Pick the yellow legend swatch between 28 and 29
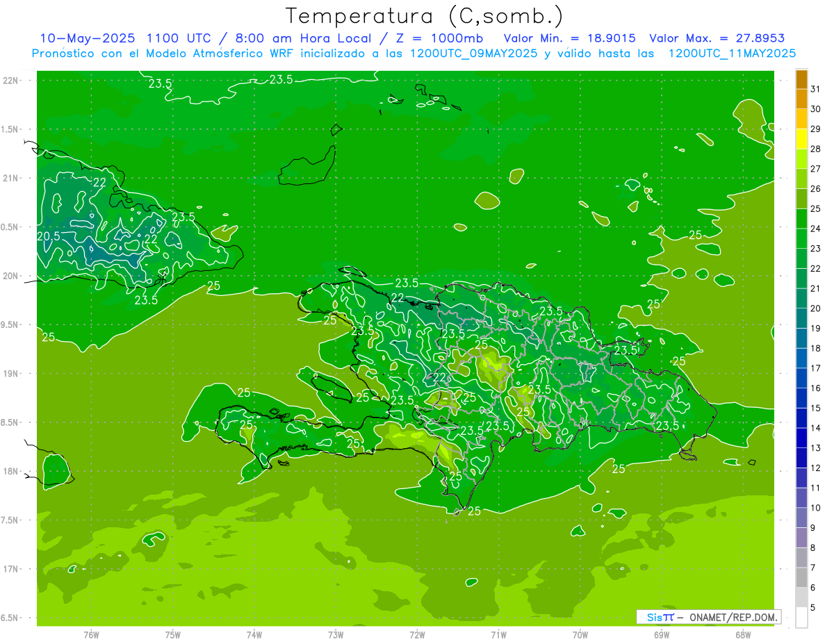This screenshot has height=644, width=834. tap(801, 139)
